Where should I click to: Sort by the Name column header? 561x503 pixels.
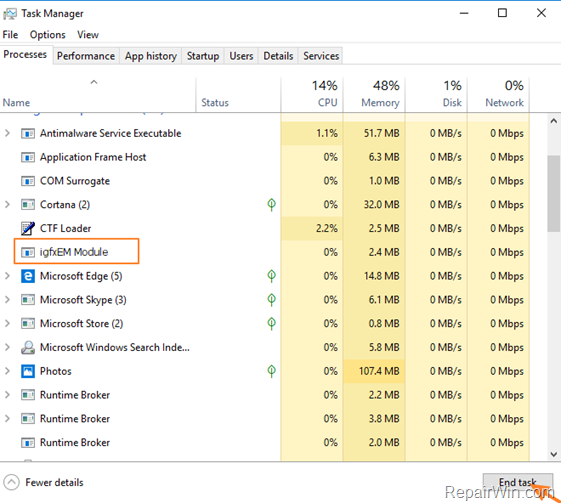[x=98, y=95]
